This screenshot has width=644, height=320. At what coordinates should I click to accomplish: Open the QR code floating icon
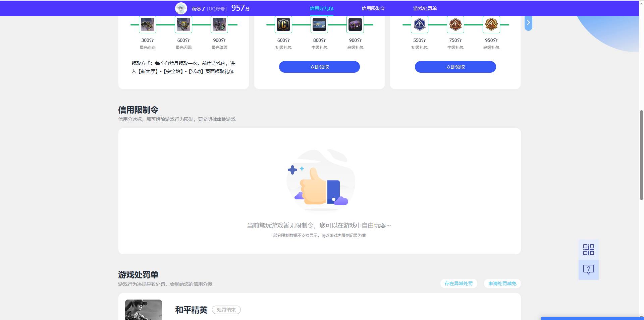(x=589, y=250)
